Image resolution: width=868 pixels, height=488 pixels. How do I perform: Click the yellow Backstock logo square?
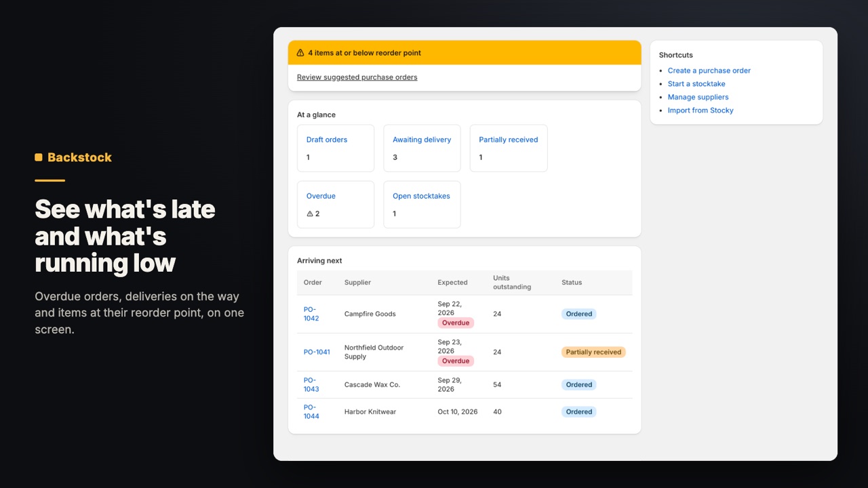coord(39,157)
